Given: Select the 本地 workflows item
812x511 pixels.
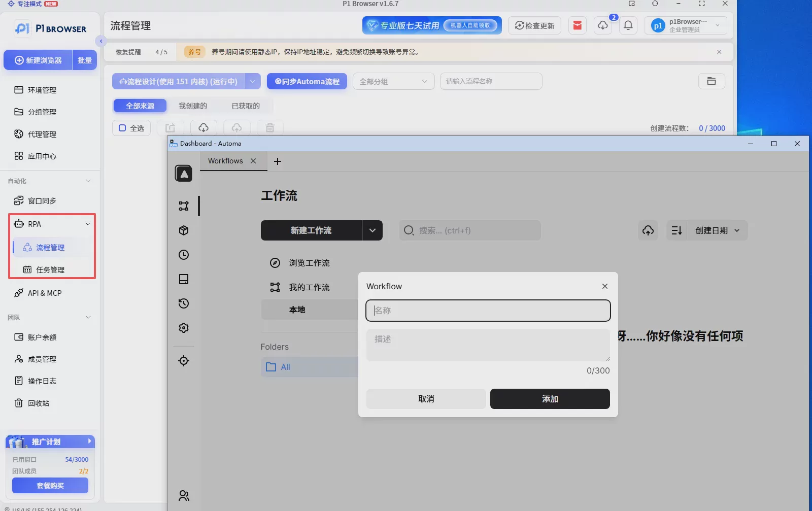Looking at the screenshot, I should [x=310, y=310].
